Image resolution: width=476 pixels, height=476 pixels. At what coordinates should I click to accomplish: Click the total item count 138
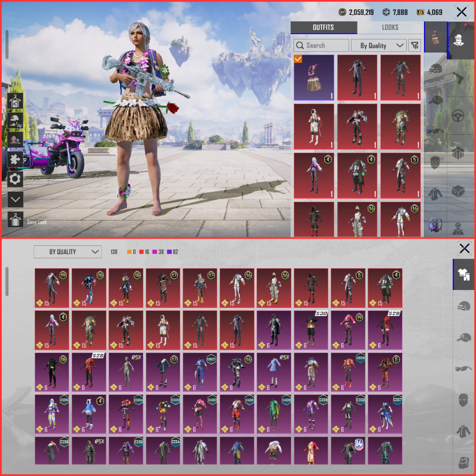[x=114, y=252]
